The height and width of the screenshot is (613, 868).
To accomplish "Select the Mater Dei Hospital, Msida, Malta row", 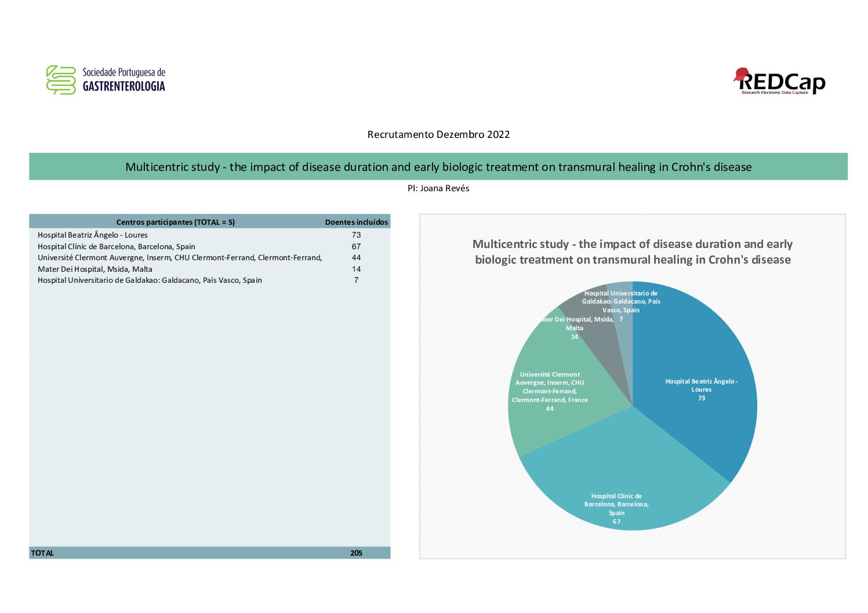I will point(210,269).
